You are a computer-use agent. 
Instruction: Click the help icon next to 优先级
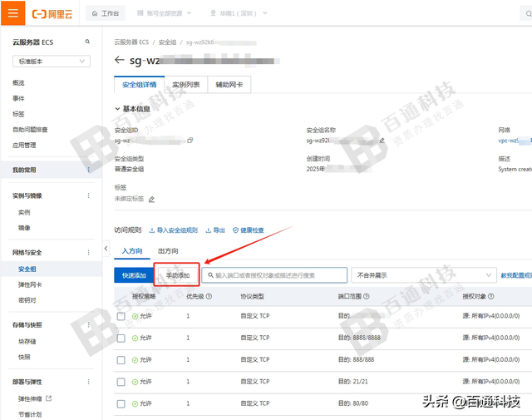pos(209,296)
